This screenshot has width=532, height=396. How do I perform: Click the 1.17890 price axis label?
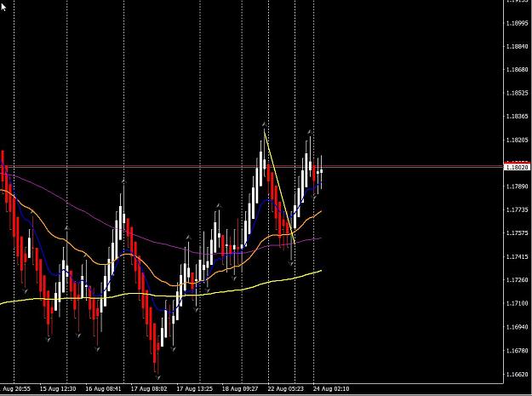[517, 187]
